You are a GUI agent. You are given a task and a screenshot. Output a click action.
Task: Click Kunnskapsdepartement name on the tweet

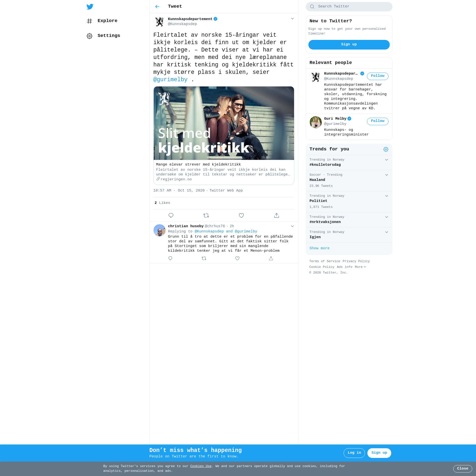point(190,19)
